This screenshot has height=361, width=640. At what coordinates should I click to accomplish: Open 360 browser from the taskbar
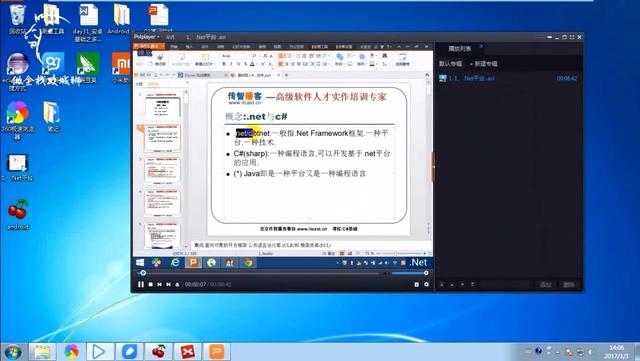pos(71,352)
